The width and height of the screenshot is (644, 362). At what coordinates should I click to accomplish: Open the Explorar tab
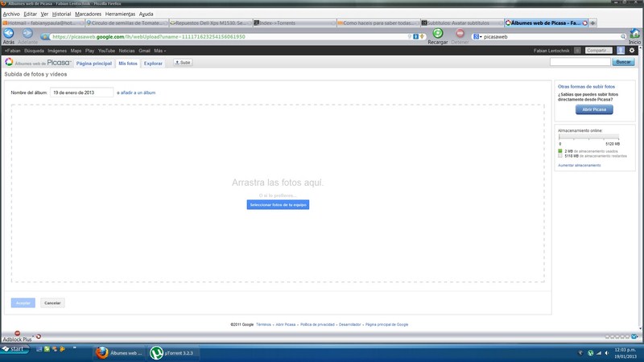tap(153, 64)
